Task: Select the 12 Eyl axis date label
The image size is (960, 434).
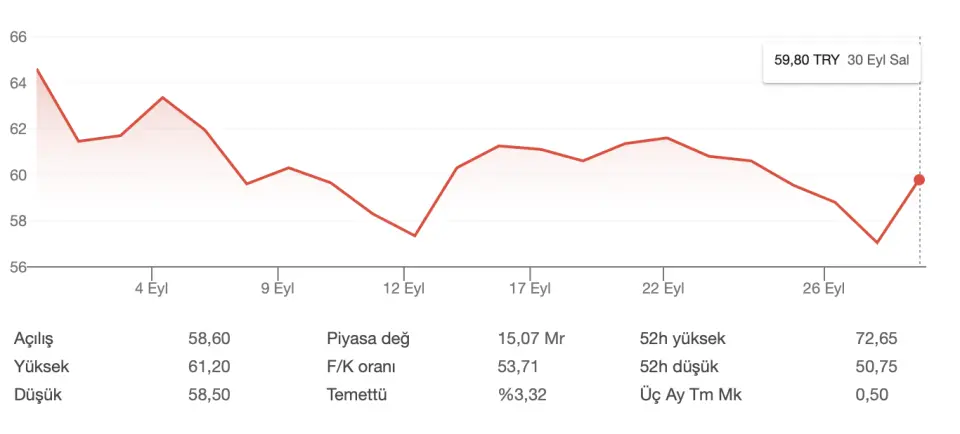Action: pyautogui.click(x=404, y=288)
